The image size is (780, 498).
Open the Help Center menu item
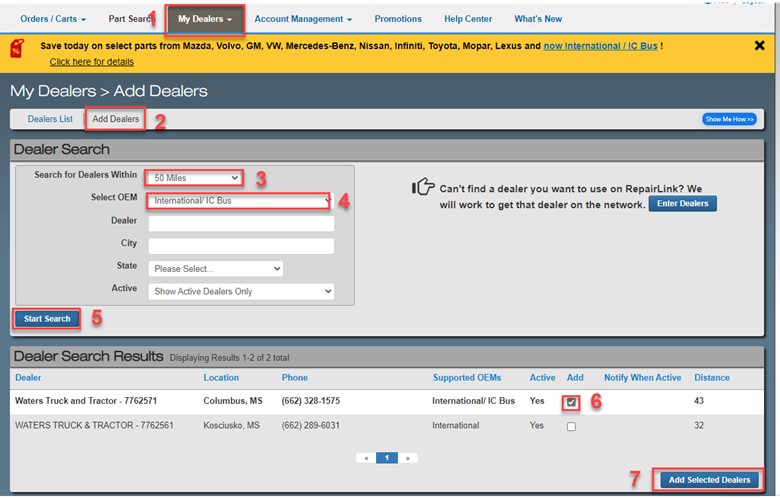pos(468,19)
